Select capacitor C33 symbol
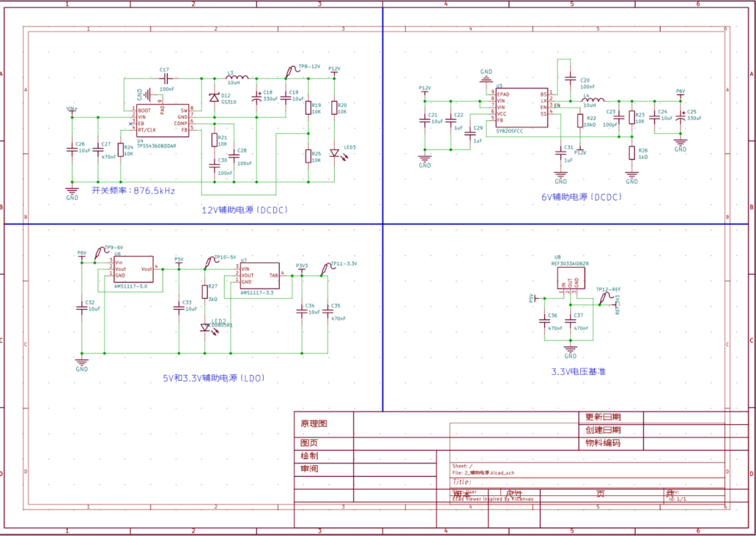The height and width of the screenshot is (536, 756). coord(179,307)
